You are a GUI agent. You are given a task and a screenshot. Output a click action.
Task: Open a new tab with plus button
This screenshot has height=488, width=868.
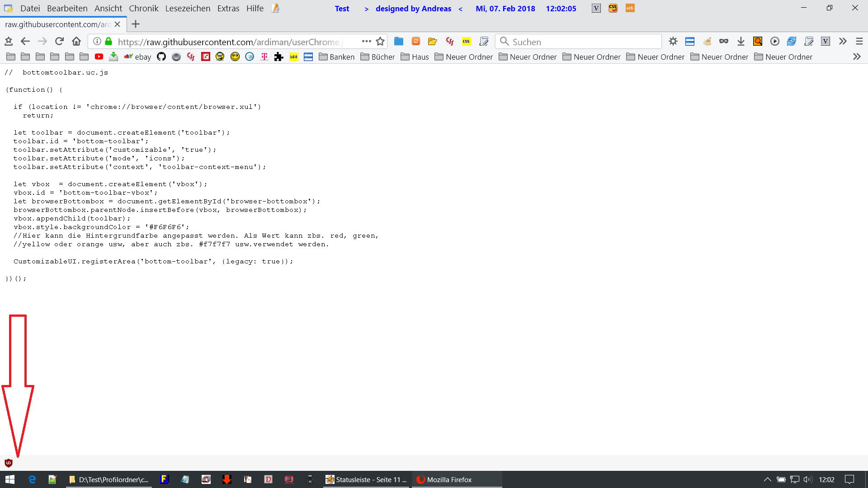click(136, 24)
